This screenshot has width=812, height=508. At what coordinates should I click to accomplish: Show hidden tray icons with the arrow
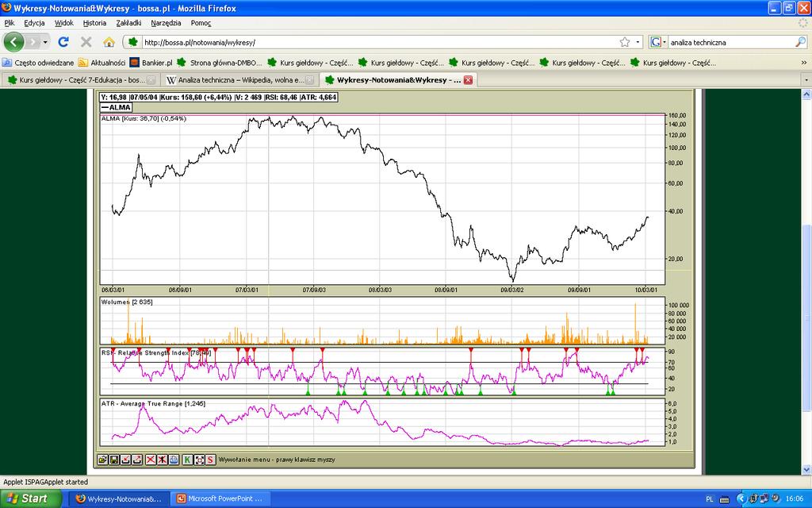pyautogui.click(x=741, y=498)
